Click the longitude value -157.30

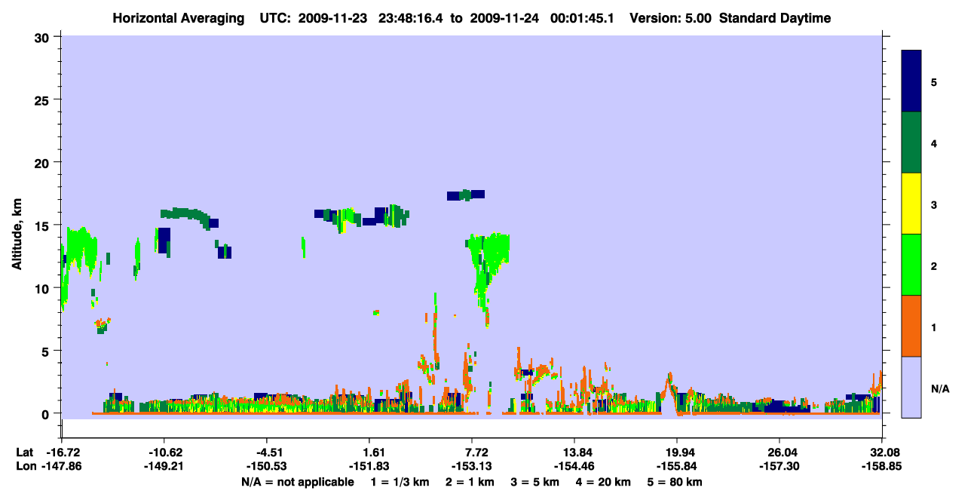click(779, 466)
